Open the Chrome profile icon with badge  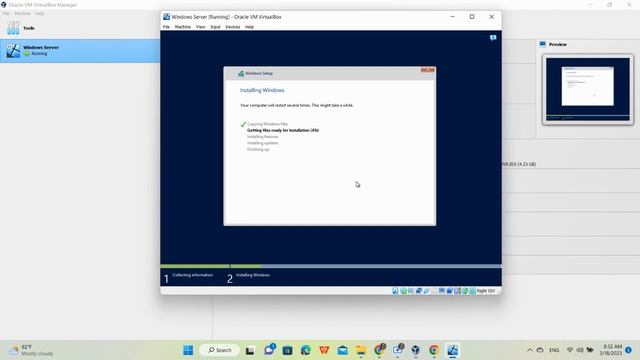pyautogui.click(x=380, y=350)
